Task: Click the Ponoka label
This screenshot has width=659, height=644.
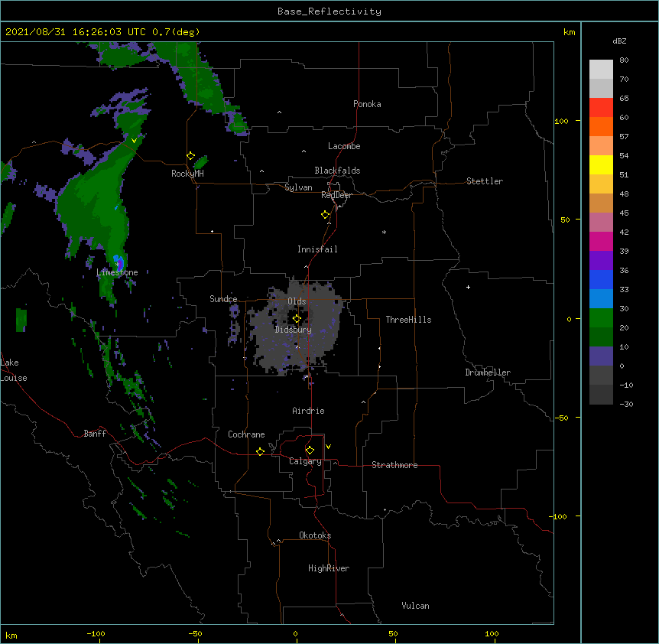Action: 367,104
